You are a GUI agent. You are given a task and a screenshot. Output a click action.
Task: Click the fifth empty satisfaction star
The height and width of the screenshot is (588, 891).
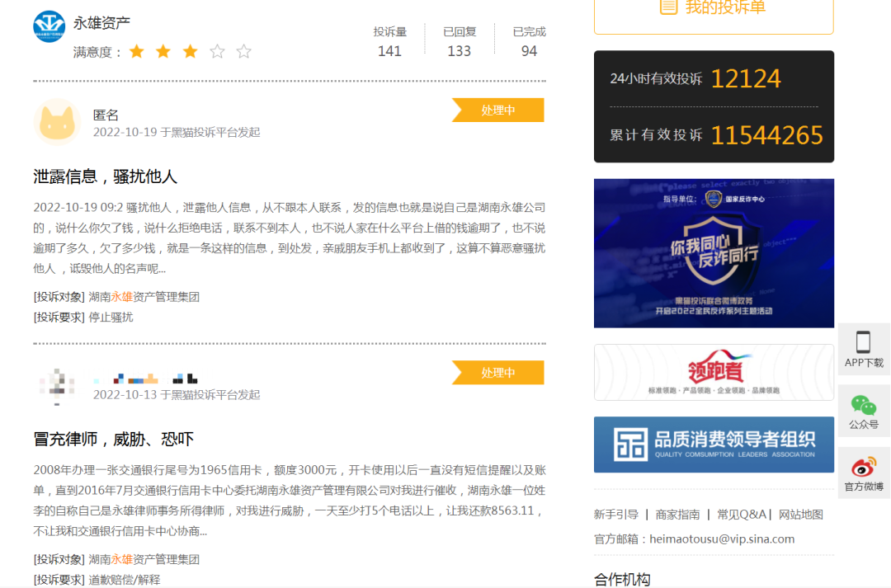[243, 52]
